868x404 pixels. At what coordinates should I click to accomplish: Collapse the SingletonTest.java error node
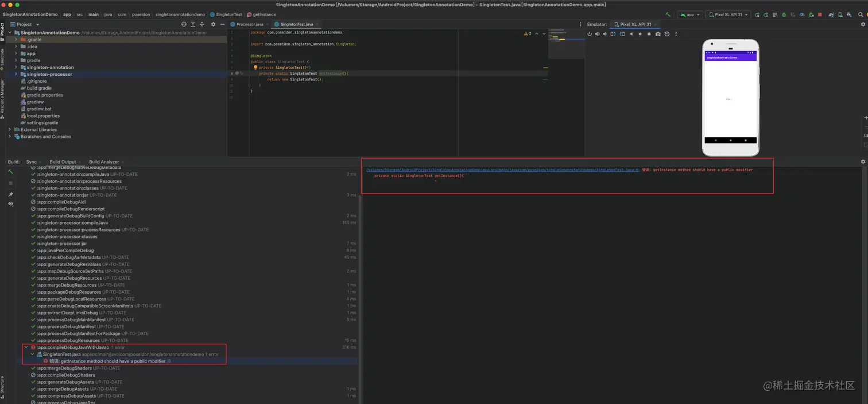pyautogui.click(x=33, y=354)
